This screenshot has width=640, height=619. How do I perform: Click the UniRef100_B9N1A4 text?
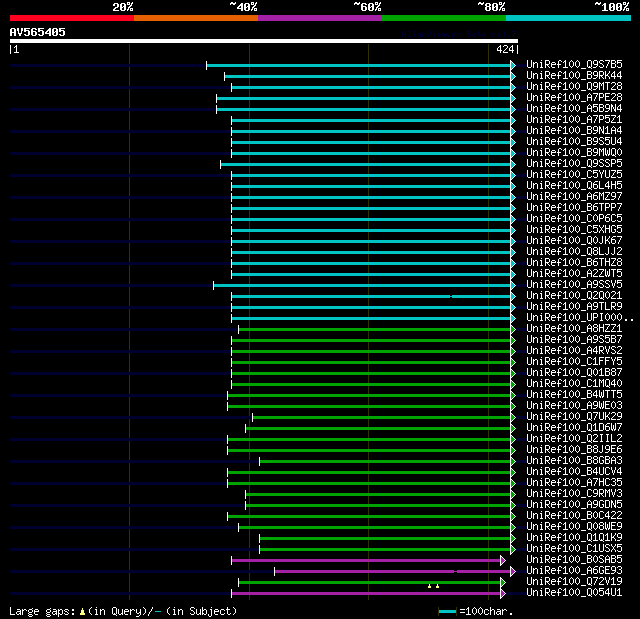[x=574, y=131]
